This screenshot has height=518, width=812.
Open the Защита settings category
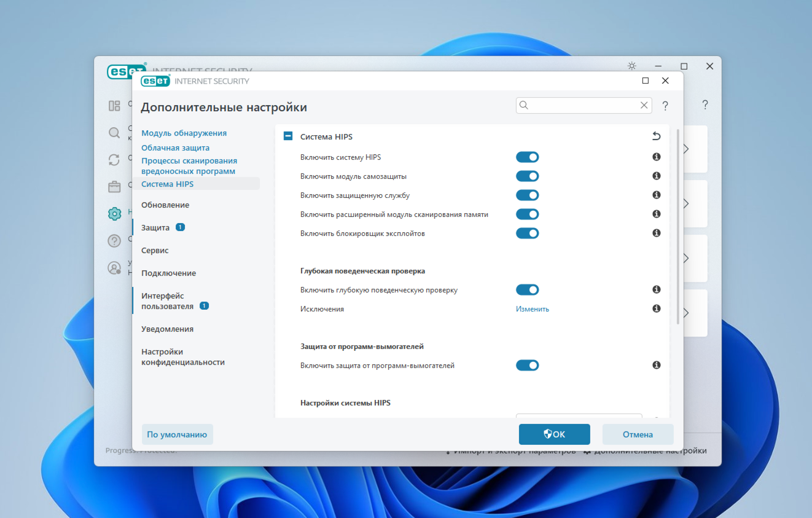[155, 227]
